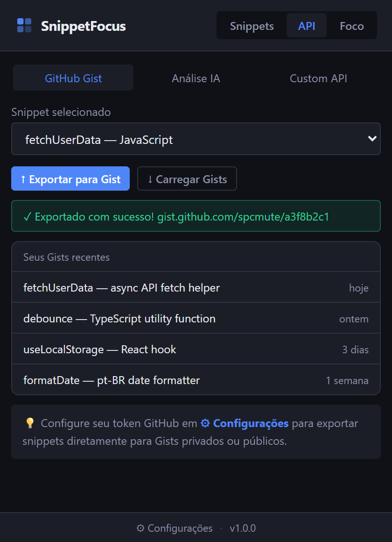392x542 pixels.
Task: Open the Custom API sub-tab
Action: (x=318, y=78)
